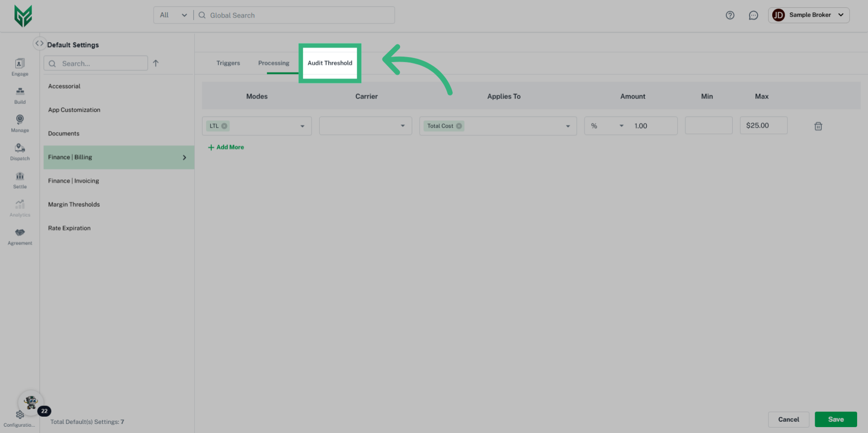This screenshot has height=433, width=868.
Task: Open the Agreement section
Action: [19, 235]
